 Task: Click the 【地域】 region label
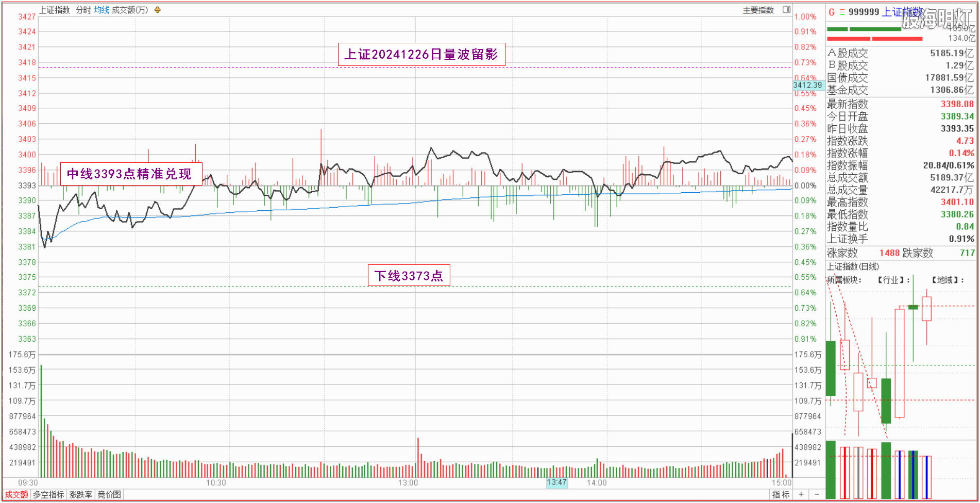948,280
